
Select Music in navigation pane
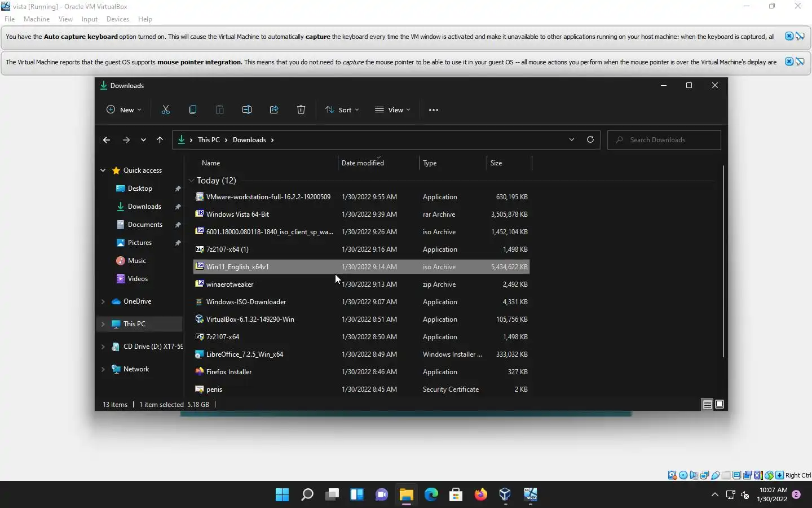(137, 261)
